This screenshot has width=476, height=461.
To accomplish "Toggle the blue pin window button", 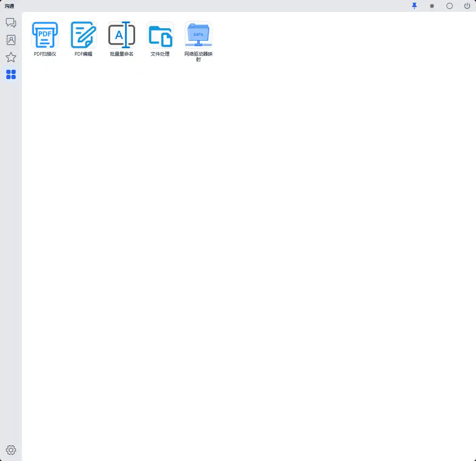I will (415, 6).
